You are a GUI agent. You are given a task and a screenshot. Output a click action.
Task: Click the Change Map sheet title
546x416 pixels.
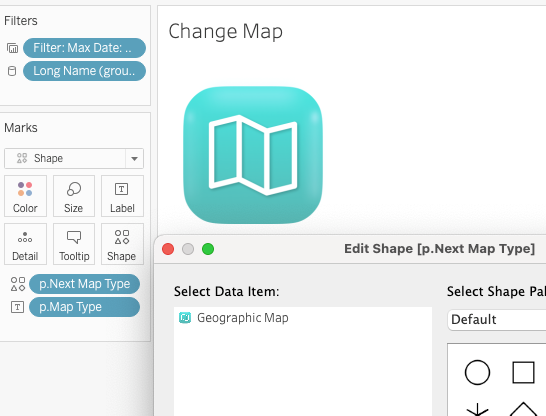[x=226, y=31]
